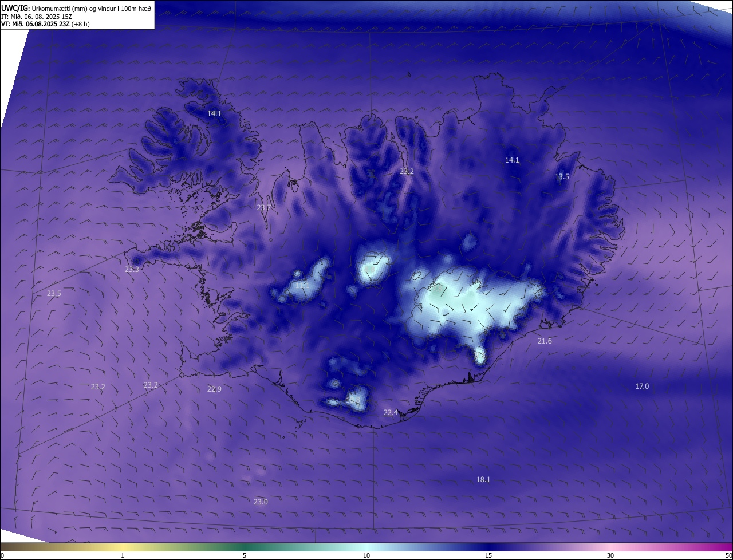
Task: Click the 22.9 value label
Action: [x=214, y=389]
